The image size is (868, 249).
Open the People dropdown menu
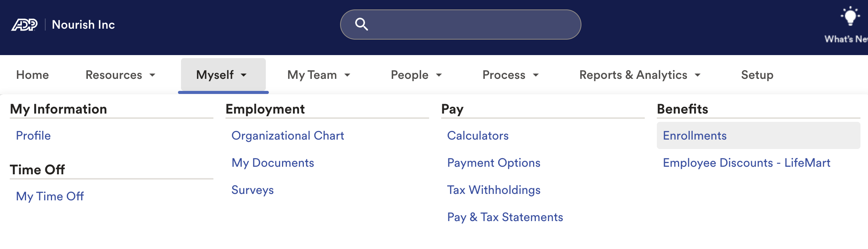pyautogui.click(x=416, y=75)
